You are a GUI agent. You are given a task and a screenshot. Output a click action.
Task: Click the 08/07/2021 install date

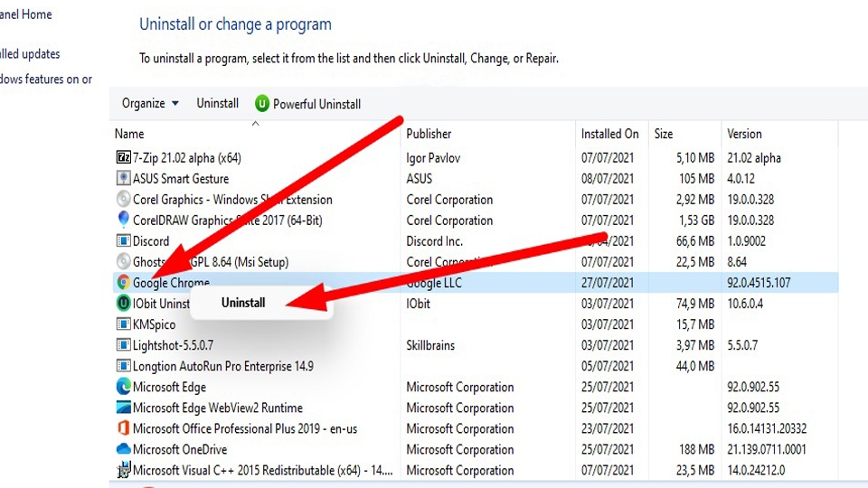click(x=608, y=179)
